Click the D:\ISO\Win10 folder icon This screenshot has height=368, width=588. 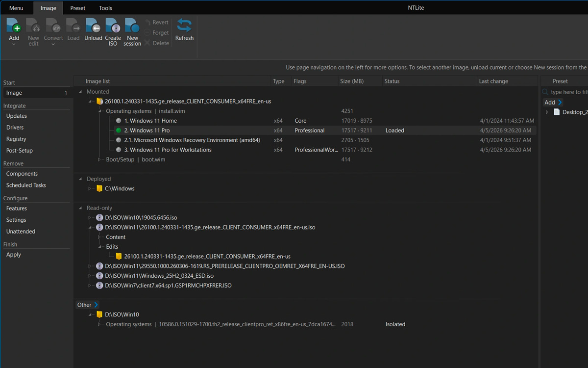coord(99,315)
